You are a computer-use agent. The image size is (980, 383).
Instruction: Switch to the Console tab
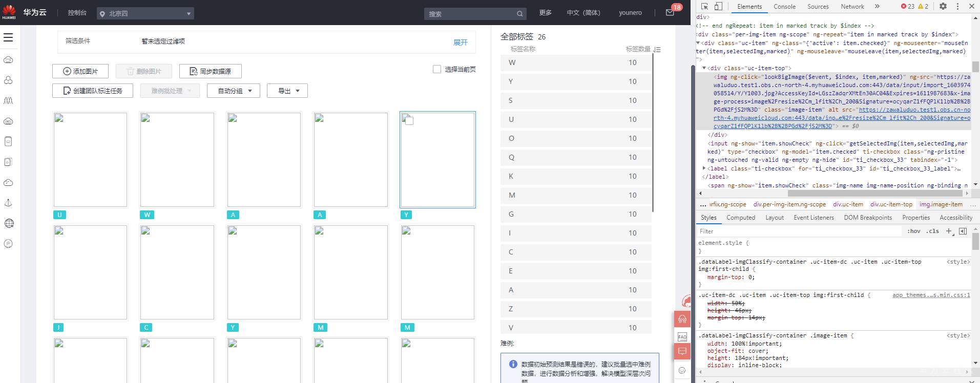(784, 7)
